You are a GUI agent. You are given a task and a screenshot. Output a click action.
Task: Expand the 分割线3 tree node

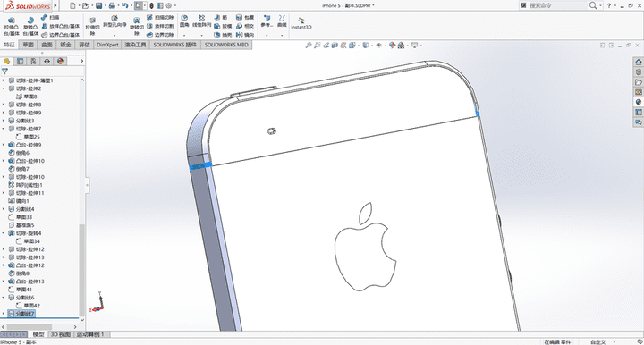(4, 121)
